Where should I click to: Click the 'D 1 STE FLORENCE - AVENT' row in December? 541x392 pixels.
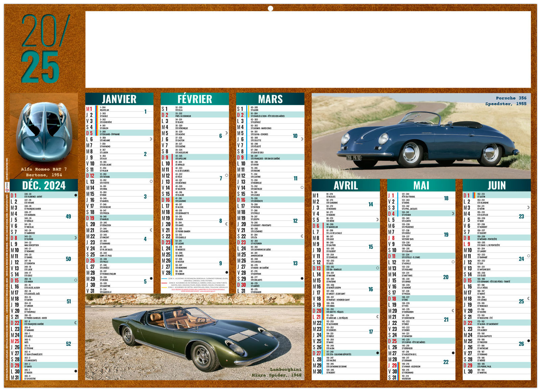click(x=44, y=195)
